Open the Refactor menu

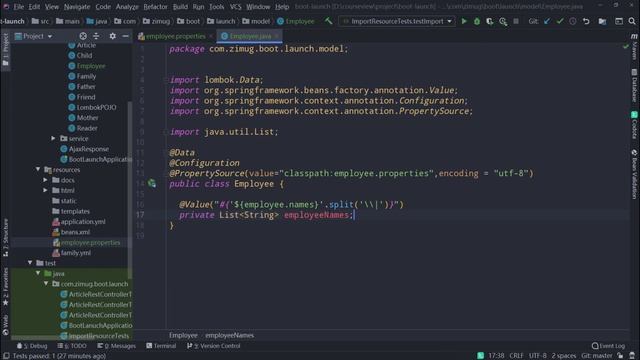coord(156,7)
